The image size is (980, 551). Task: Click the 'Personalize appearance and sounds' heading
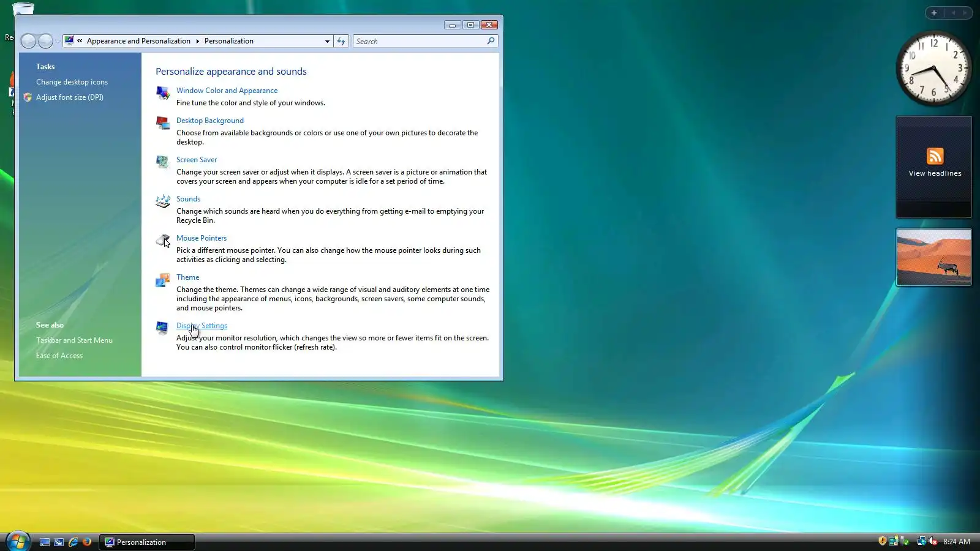231,72
